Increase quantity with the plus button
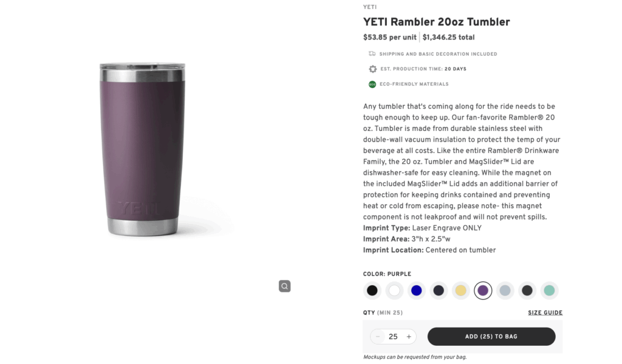Image resolution: width=622 pixels, height=364 pixels. (x=408, y=336)
